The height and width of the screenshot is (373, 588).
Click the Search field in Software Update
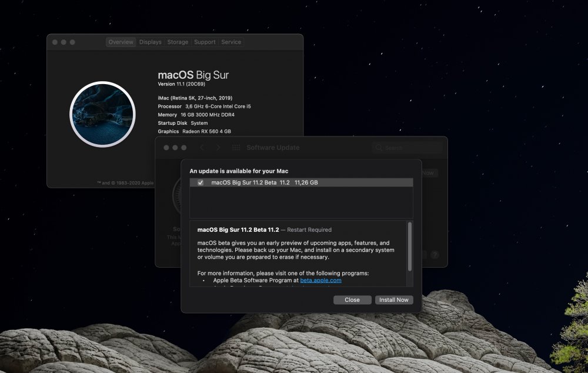point(407,148)
